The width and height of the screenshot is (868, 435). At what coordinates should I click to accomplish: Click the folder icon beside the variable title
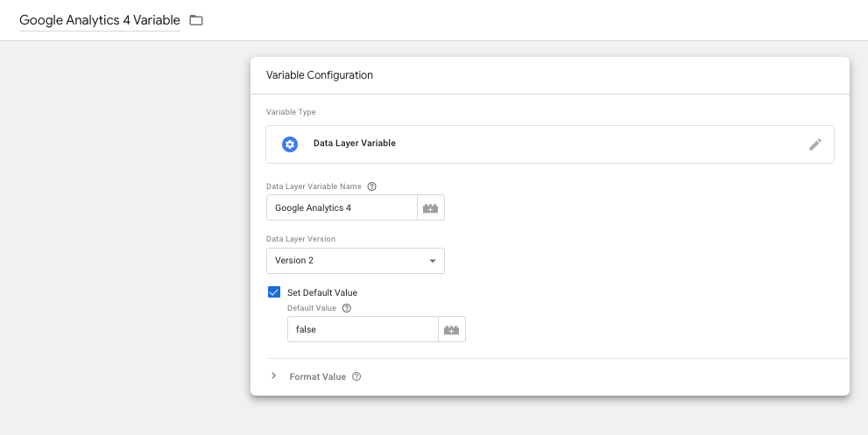click(x=196, y=20)
